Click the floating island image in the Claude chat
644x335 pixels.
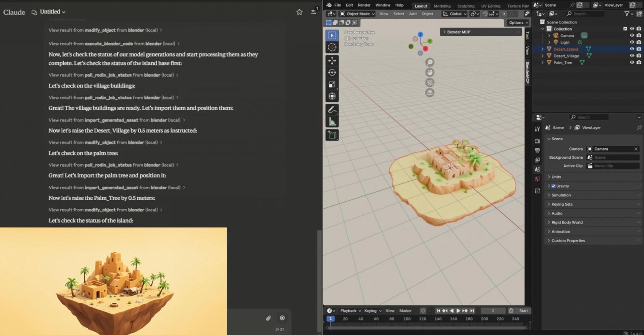113,281
